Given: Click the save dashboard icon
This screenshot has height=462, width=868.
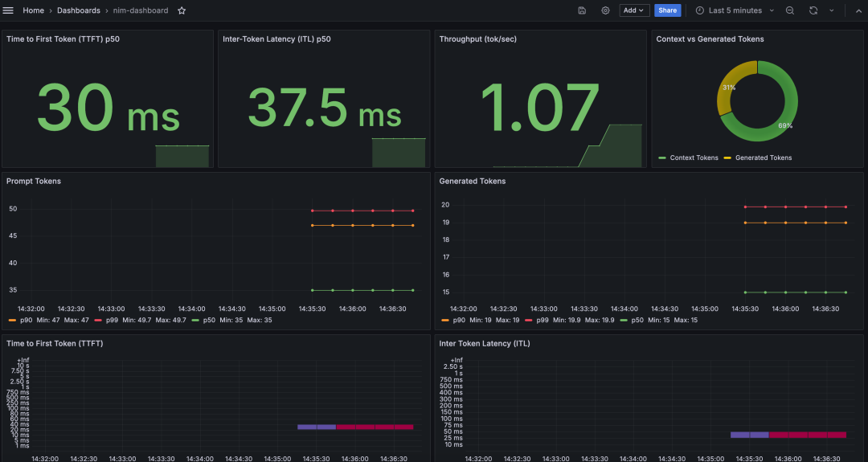Looking at the screenshot, I should (582, 10).
